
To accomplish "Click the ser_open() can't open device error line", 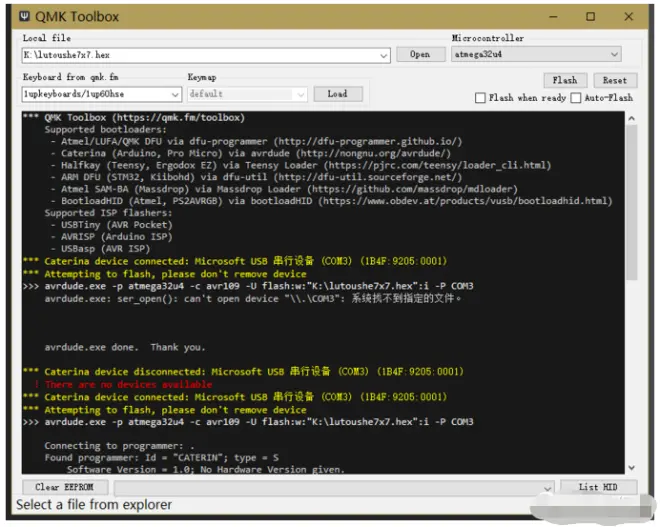I will (x=253, y=299).
